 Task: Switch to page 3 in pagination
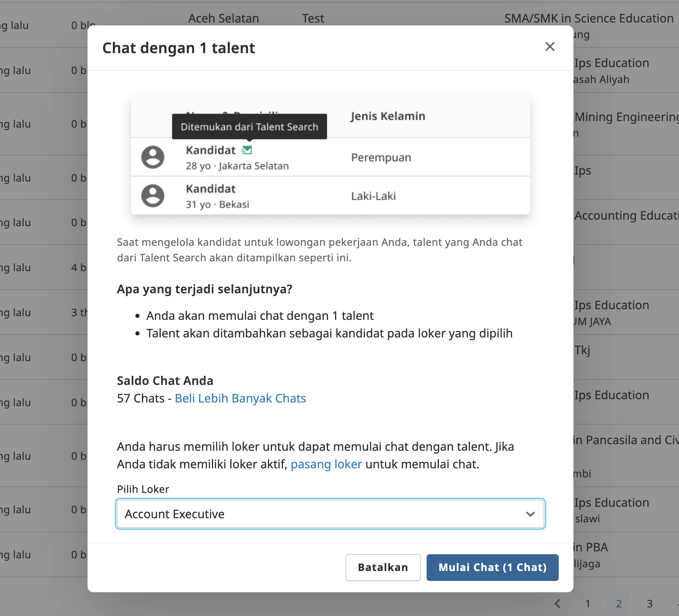pos(650,604)
